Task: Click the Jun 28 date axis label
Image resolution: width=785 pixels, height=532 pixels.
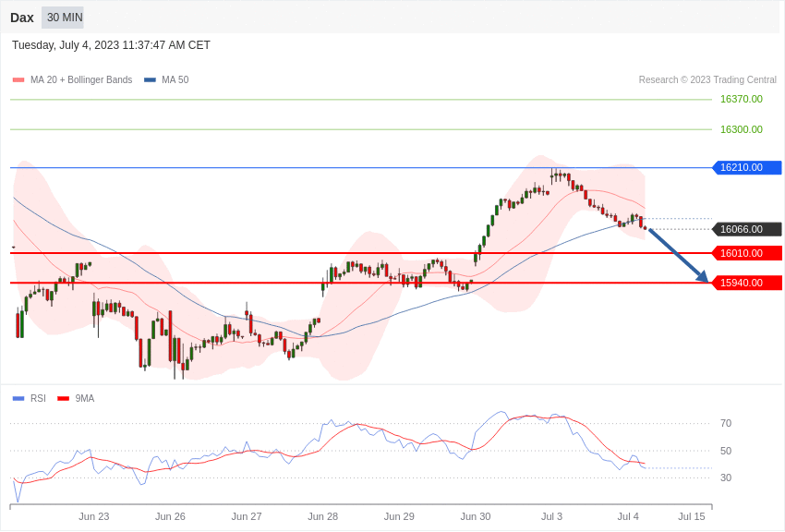Action: point(323,516)
